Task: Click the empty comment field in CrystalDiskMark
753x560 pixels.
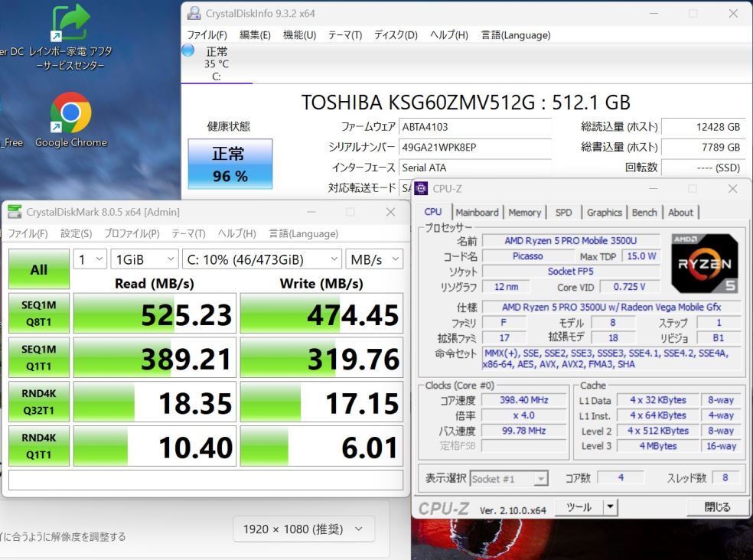Action: [x=206, y=480]
